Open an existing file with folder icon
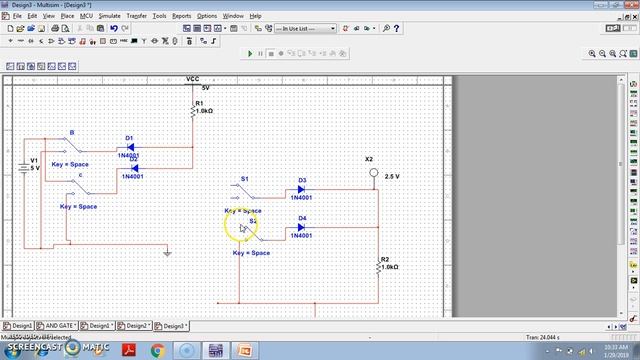 [x=20, y=29]
